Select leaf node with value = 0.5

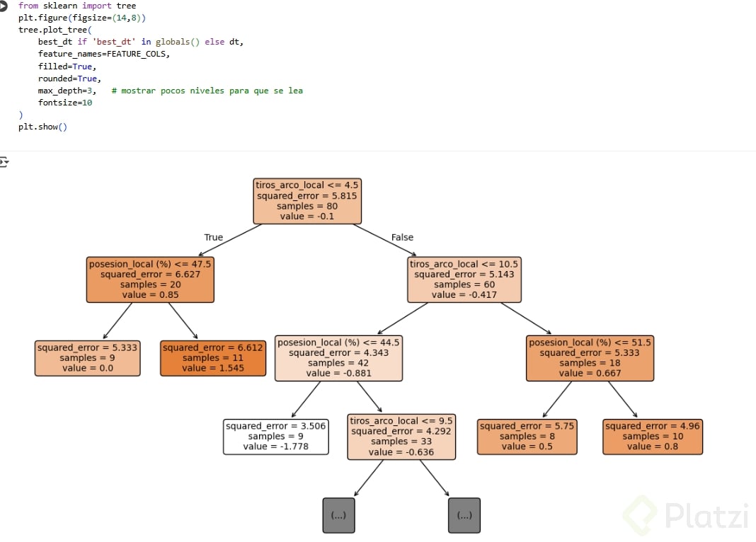[527, 437]
